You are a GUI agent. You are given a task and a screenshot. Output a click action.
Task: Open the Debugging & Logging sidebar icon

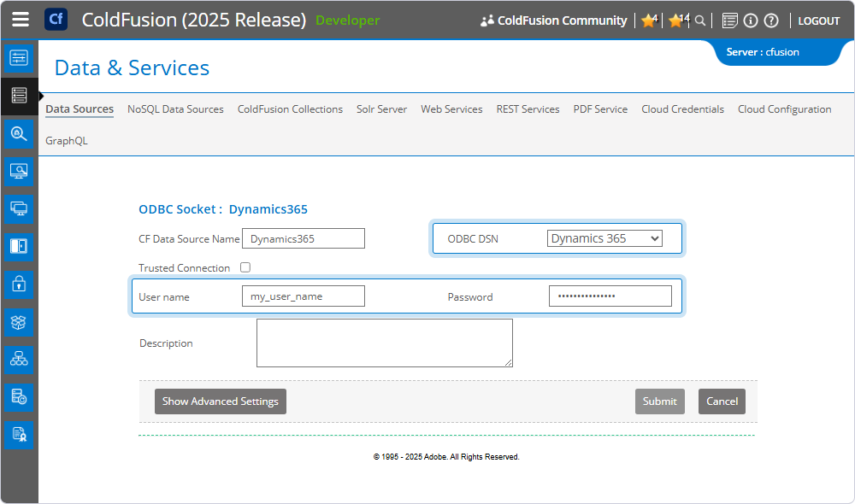pos(19,133)
